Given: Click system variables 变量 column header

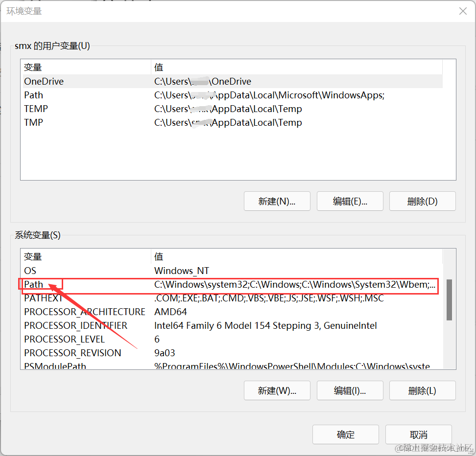Looking at the screenshot, I should pos(87,256).
